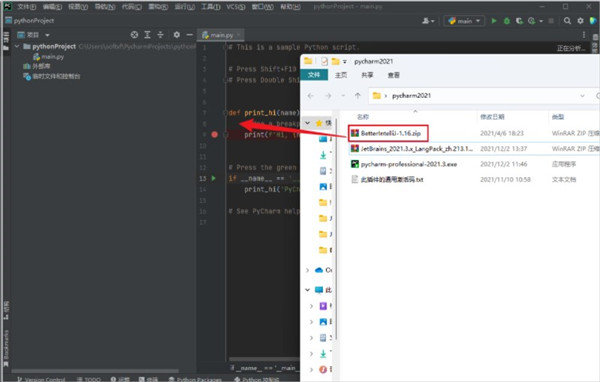600x382 pixels.
Task: Open the Navigate menu in PyCharm menu bar
Action: click(x=105, y=7)
